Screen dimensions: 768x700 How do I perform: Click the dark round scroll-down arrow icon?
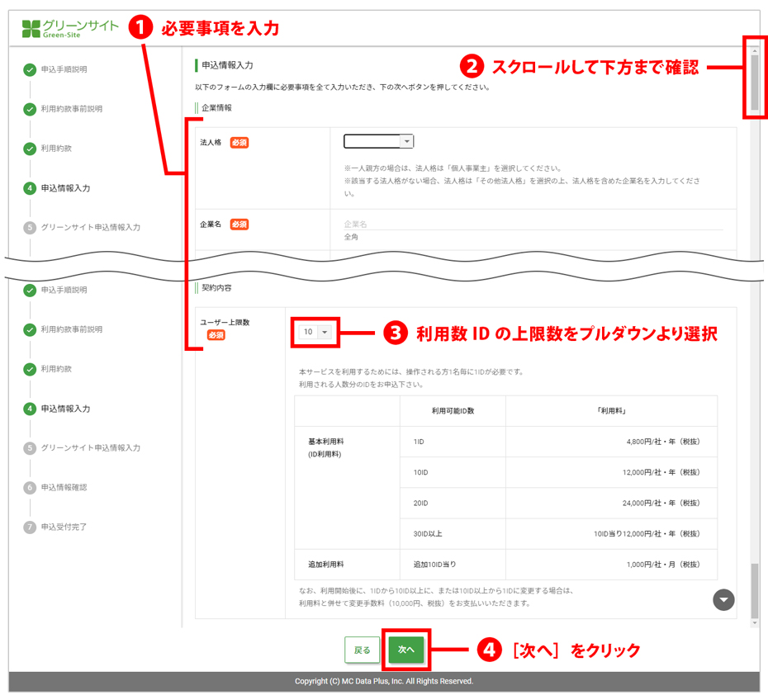pos(723,600)
